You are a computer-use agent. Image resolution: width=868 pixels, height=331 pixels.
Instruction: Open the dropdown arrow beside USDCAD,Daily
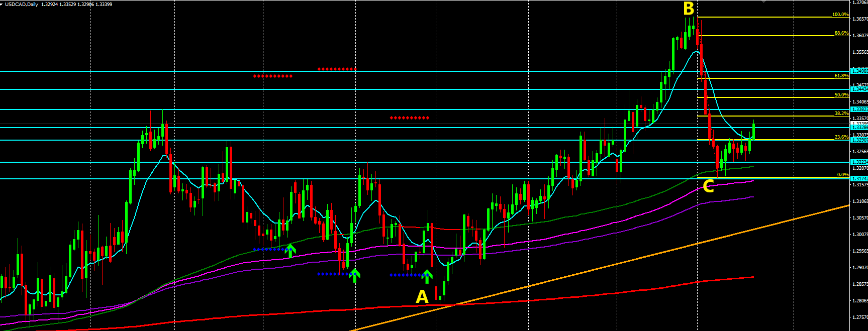[2, 4]
